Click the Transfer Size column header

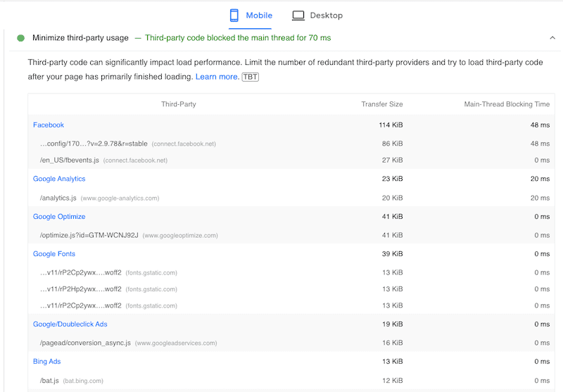coord(382,104)
